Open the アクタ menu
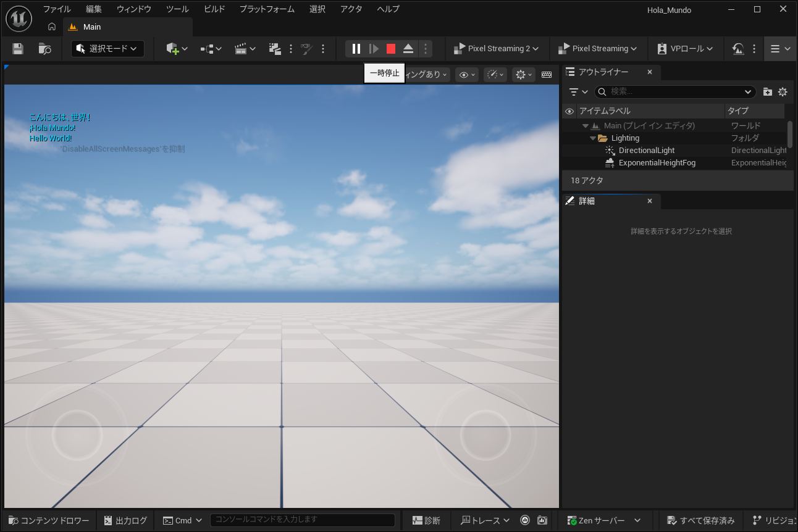Screen dimensions: 798x532 pyautogui.click(x=351, y=9)
